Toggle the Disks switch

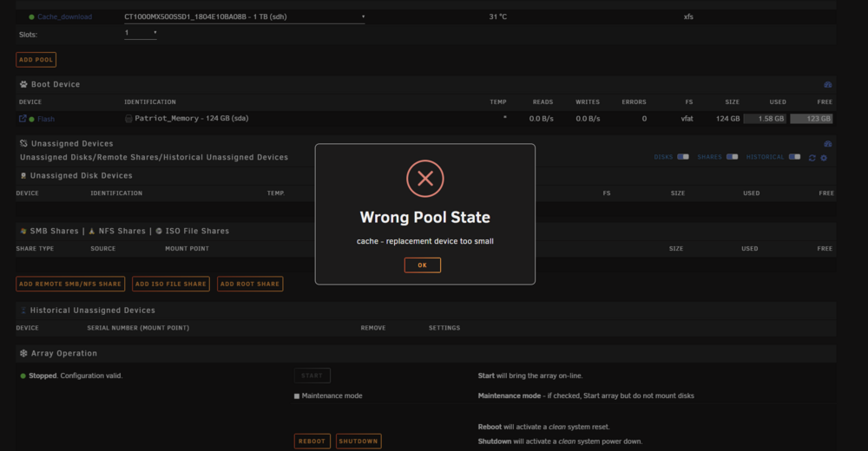(683, 157)
